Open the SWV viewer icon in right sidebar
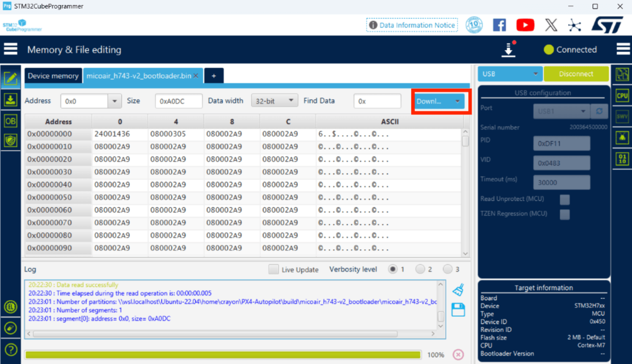Image resolution: width=632 pixels, height=364 pixels. [x=622, y=116]
